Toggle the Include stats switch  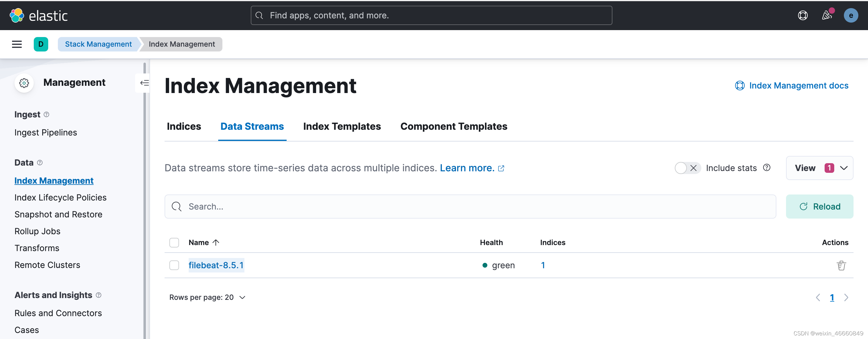pyautogui.click(x=687, y=168)
